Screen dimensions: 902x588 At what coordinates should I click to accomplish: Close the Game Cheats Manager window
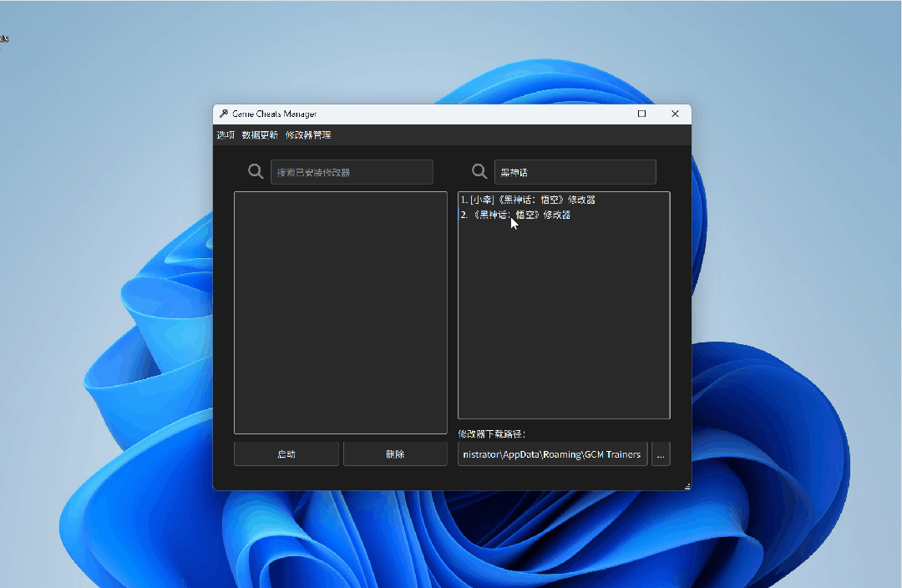[x=675, y=114]
